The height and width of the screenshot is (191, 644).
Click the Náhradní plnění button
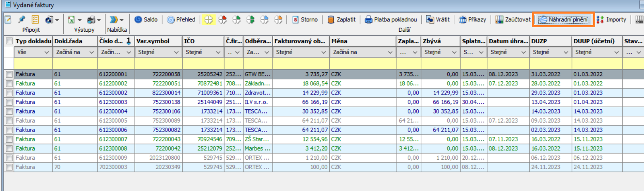[563, 19]
